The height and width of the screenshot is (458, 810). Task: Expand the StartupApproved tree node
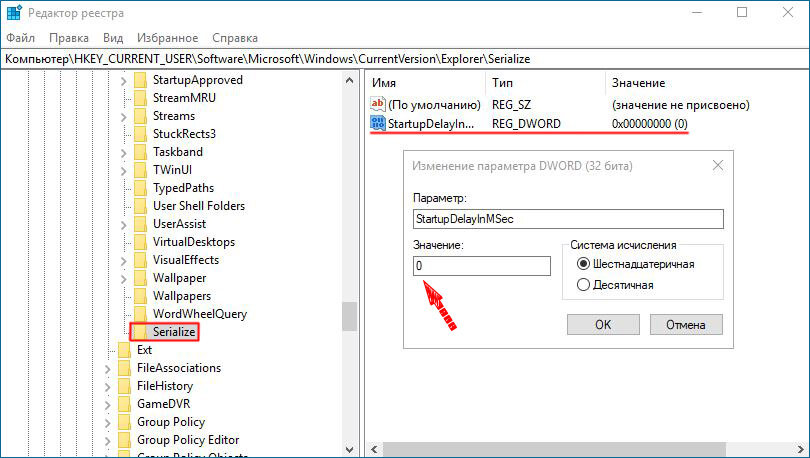pyautogui.click(x=123, y=81)
